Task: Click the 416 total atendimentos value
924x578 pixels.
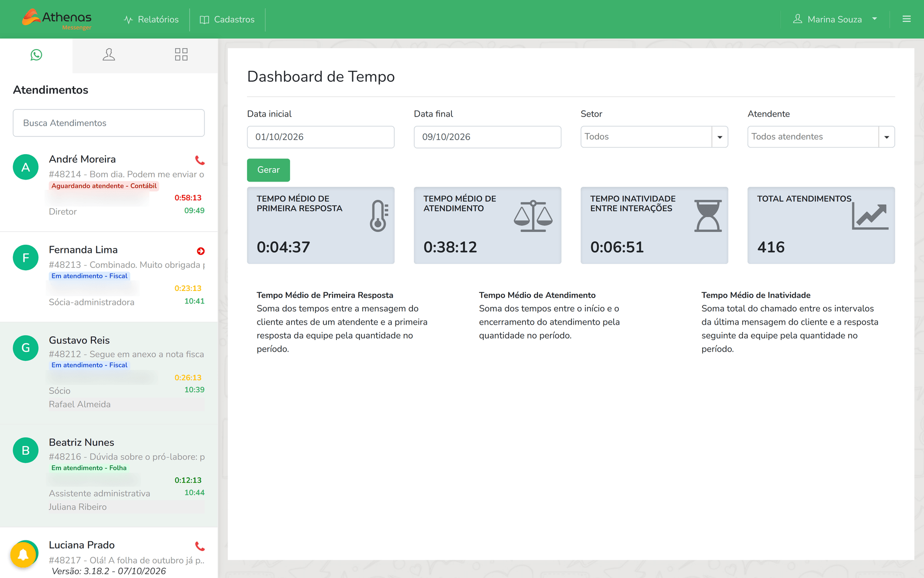Action: coord(771,247)
